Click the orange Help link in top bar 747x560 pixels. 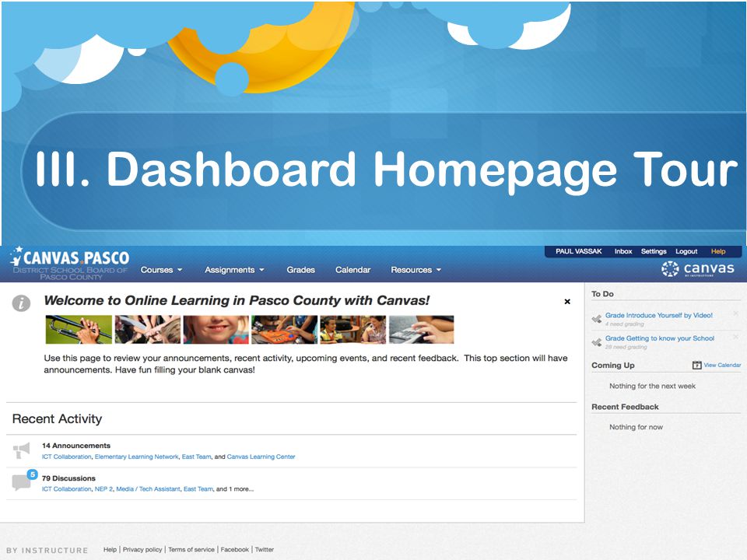(x=718, y=251)
